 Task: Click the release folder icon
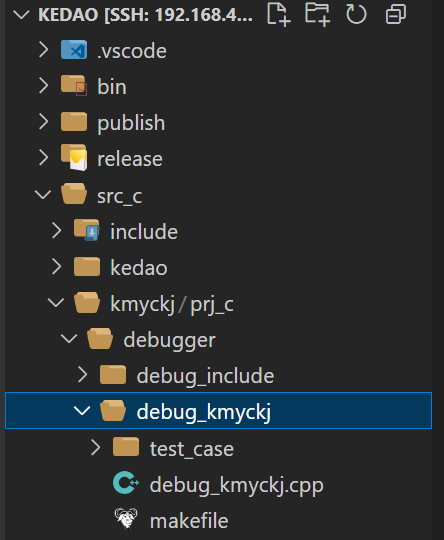74,158
